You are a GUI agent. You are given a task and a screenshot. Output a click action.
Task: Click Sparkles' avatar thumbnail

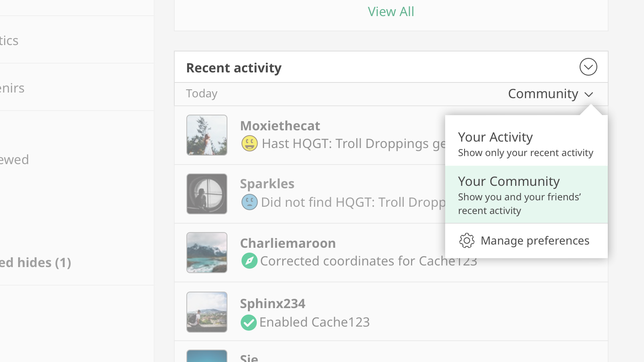coord(207,194)
